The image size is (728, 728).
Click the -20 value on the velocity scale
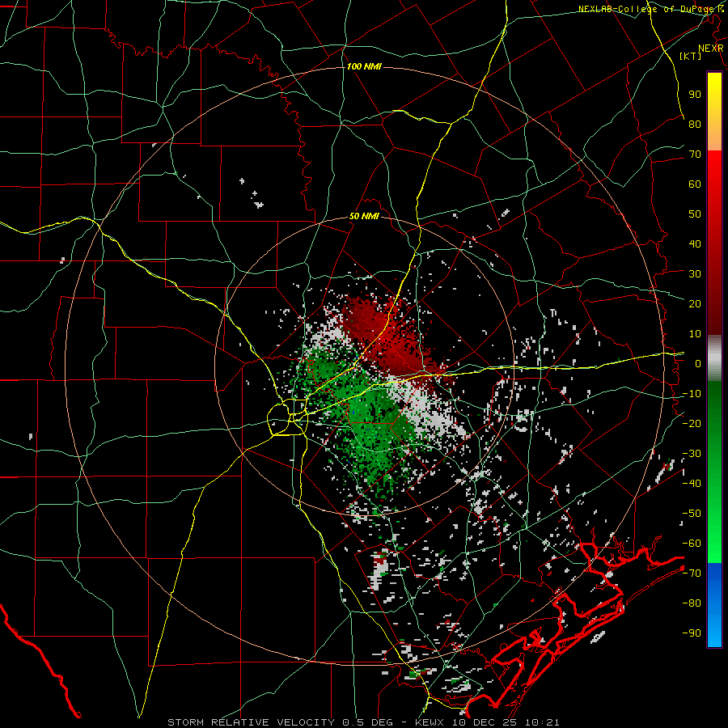[692, 423]
